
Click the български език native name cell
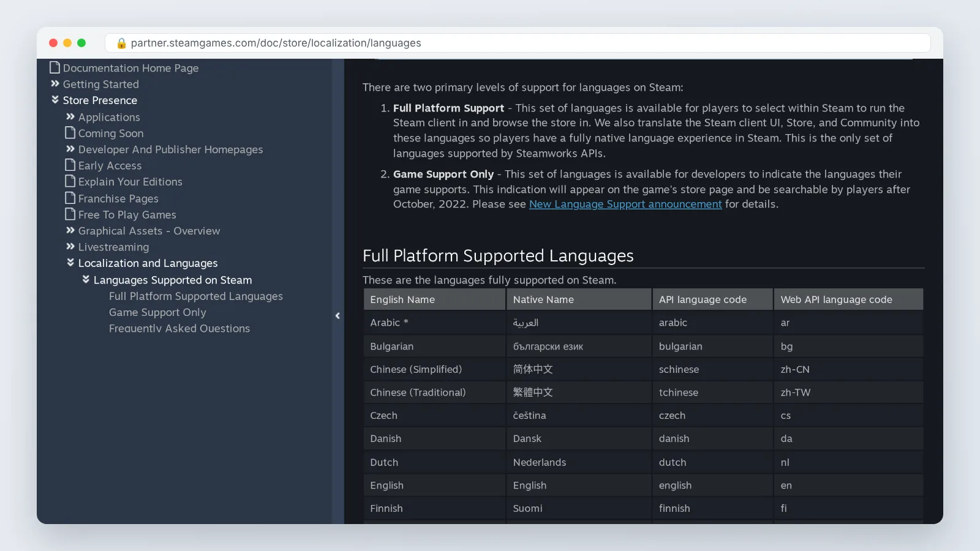(x=579, y=347)
